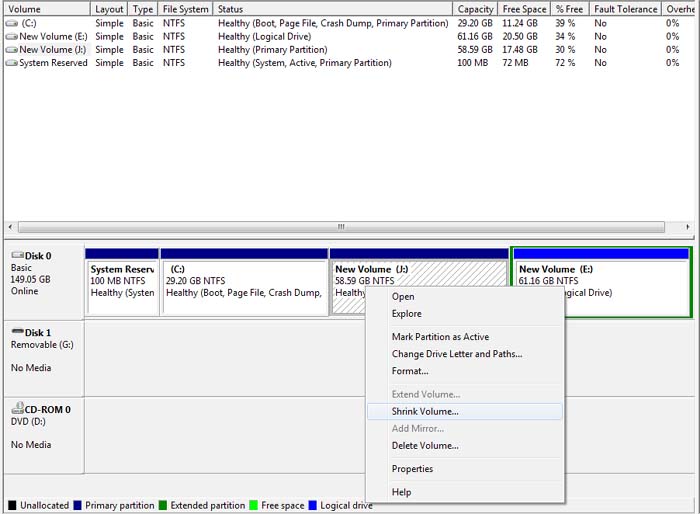Click the CD-ROM 0 drive icon

tap(17, 410)
